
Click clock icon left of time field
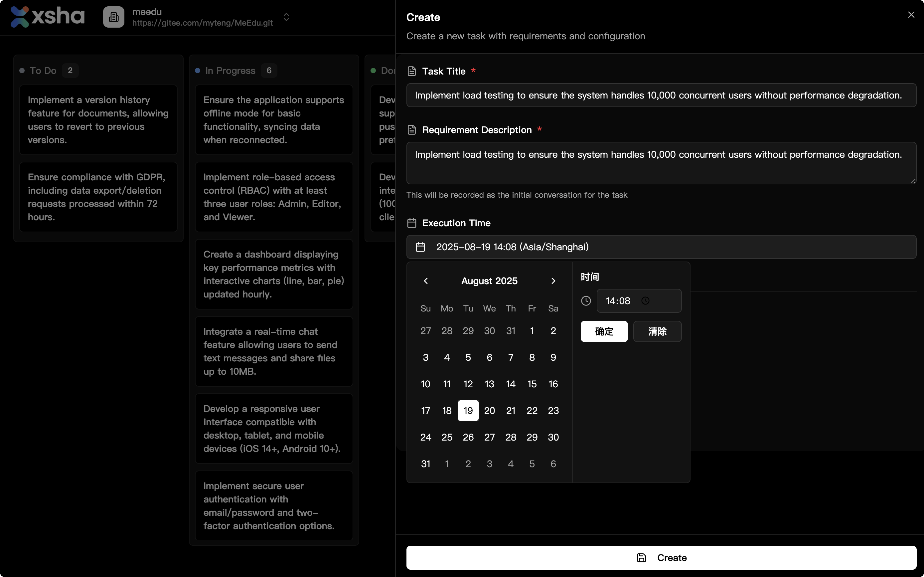tap(586, 301)
